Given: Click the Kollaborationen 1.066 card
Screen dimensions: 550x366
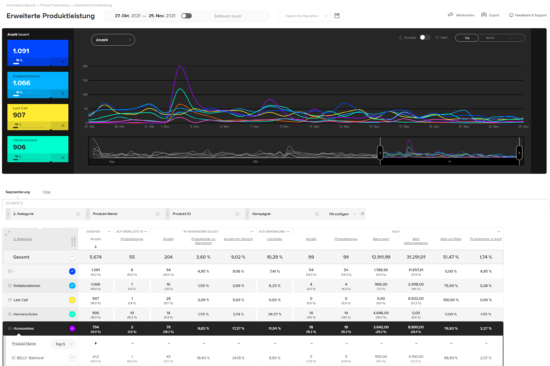Looking at the screenshot, I should coord(38,85).
